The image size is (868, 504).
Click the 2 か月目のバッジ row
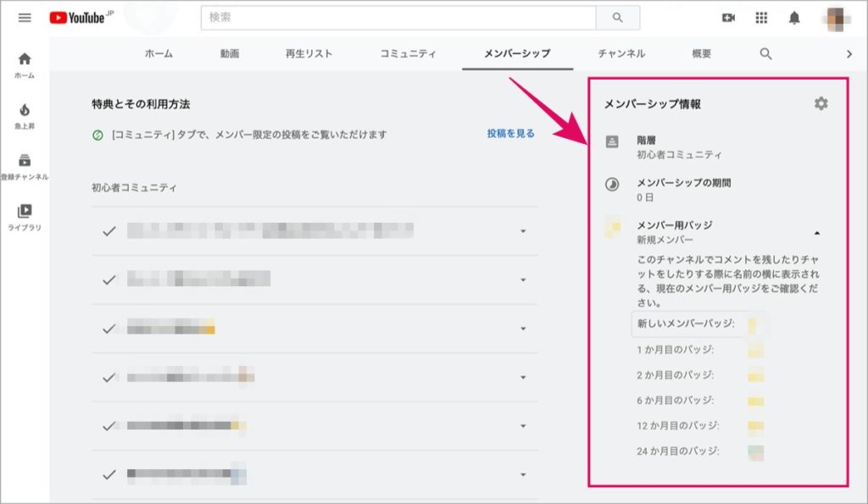pyautogui.click(x=700, y=375)
